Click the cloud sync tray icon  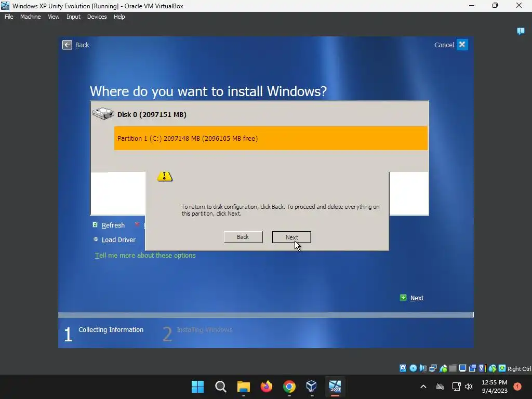(440, 387)
